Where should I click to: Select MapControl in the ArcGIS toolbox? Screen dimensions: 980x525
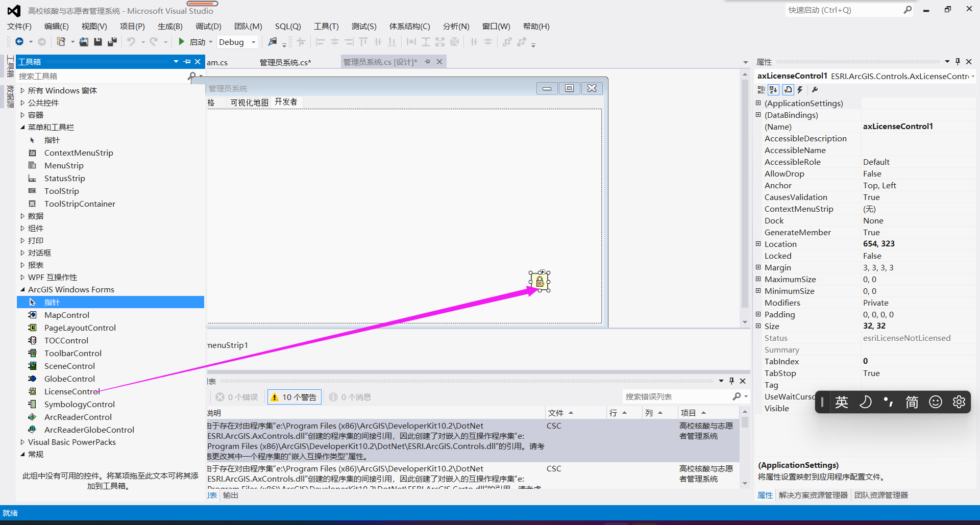pyautogui.click(x=67, y=315)
